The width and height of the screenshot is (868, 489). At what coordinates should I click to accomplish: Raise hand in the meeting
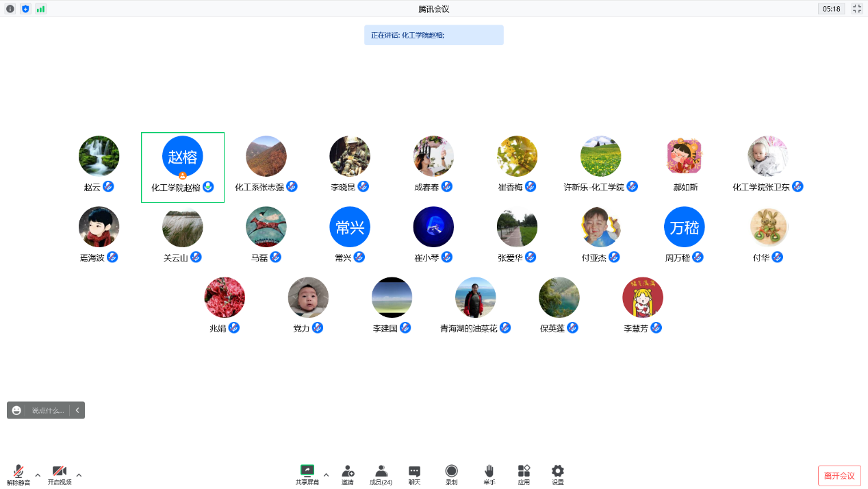489,471
